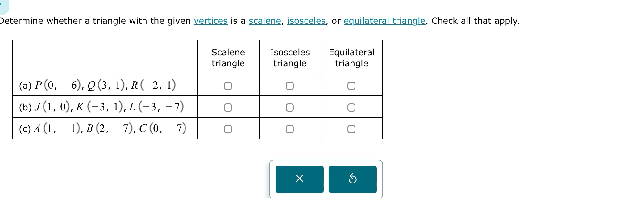This screenshot has width=644, height=198.
Task: Click the X clear button
Action: (299, 179)
